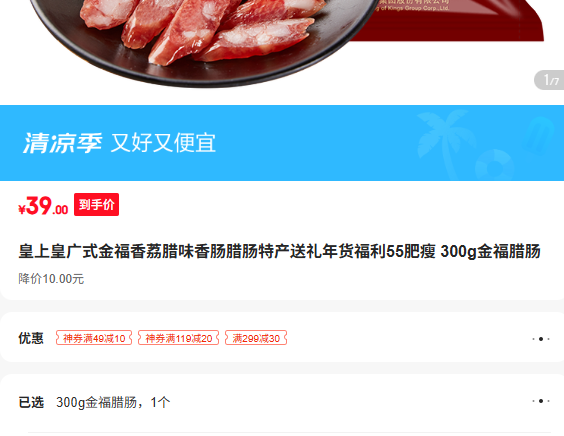
Task: Expand the 已选 row three-dot menu
Action: point(541,401)
